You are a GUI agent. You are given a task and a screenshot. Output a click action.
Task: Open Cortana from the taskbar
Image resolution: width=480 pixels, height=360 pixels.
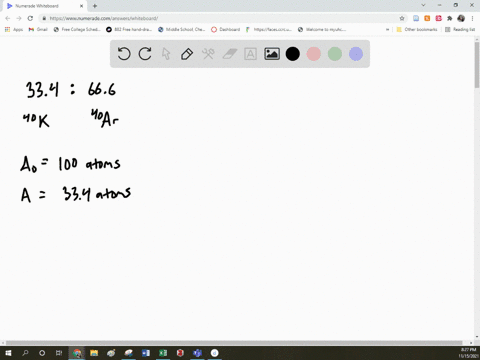(x=42, y=353)
